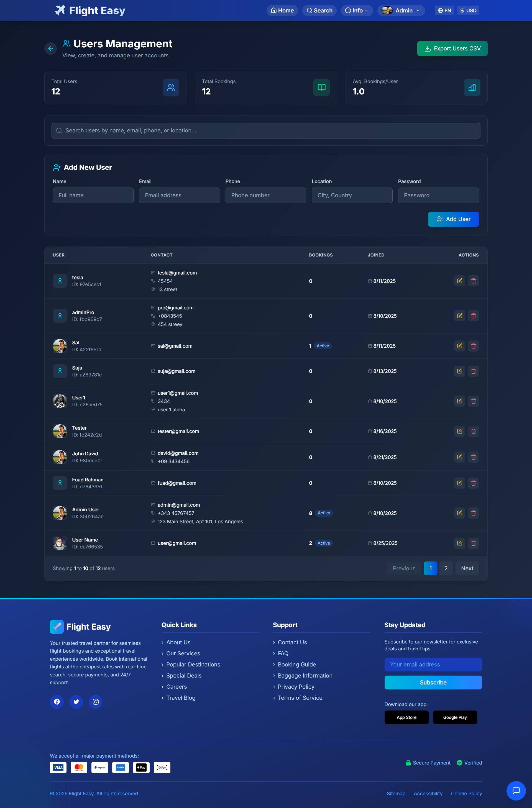The height and width of the screenshot is (808, 532).
Task: Click the Add User button
Action: [x=453, y=219]
